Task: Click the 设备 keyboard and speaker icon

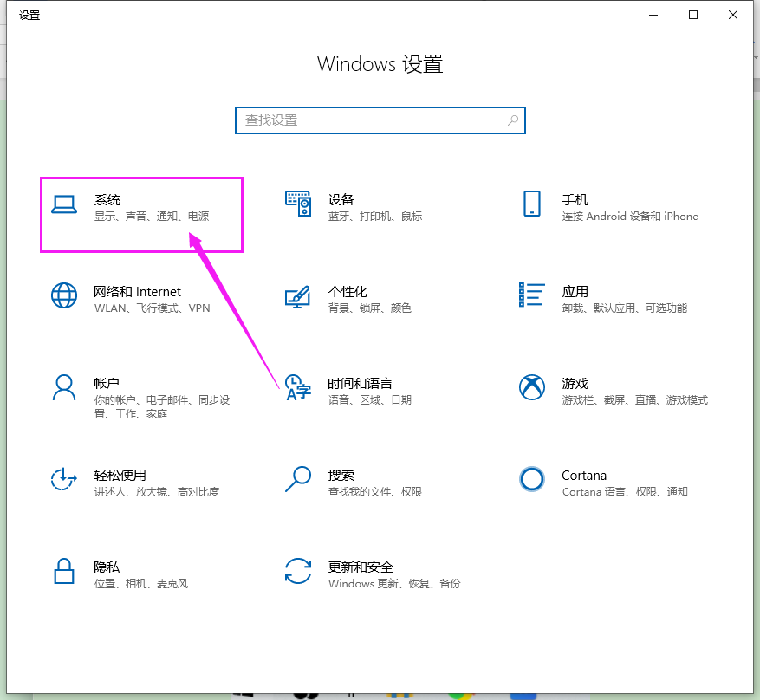Action: pos(297,204)
